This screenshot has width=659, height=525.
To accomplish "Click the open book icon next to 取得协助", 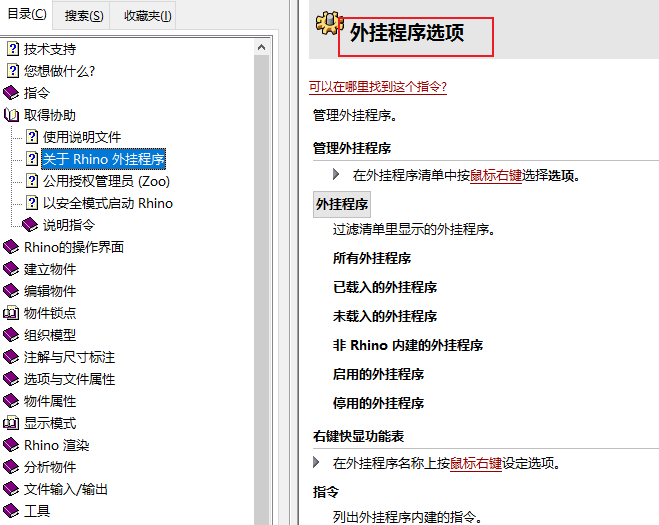I will pyautogui.click(x=11, y=115).
